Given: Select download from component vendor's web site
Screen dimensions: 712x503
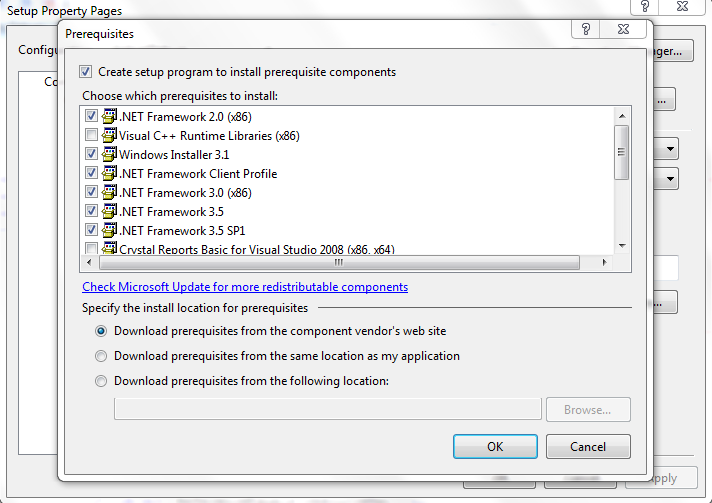Looking at the screenshot, I should coord(101,331).
